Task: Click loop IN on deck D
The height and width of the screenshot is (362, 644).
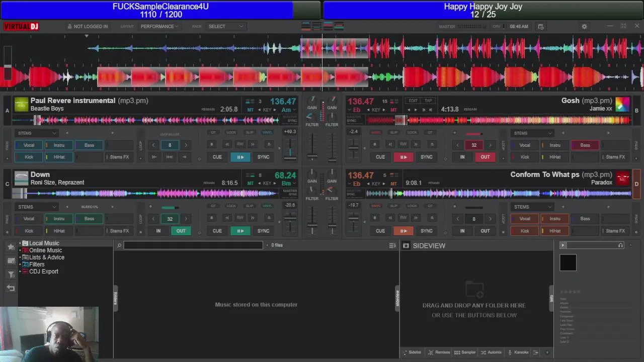Action: 462,231
